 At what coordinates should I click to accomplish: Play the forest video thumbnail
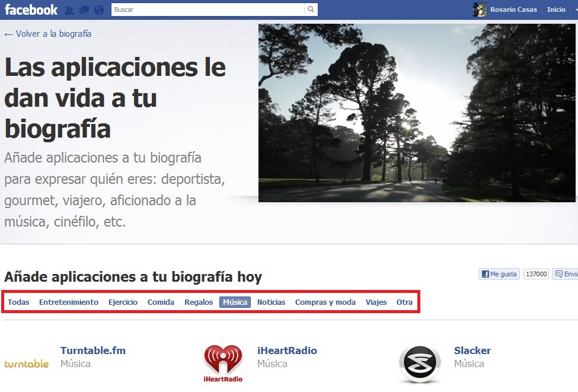point(417,113)
